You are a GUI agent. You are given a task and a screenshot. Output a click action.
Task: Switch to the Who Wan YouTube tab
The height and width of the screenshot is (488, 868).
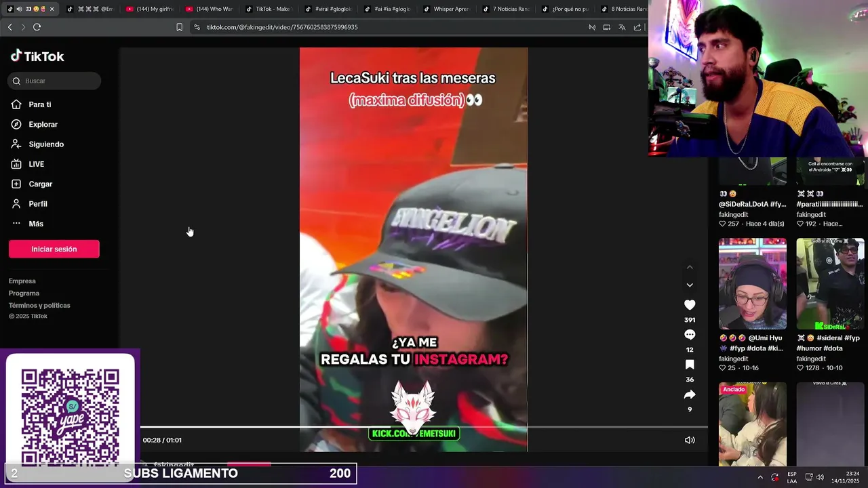coord(210,9)
